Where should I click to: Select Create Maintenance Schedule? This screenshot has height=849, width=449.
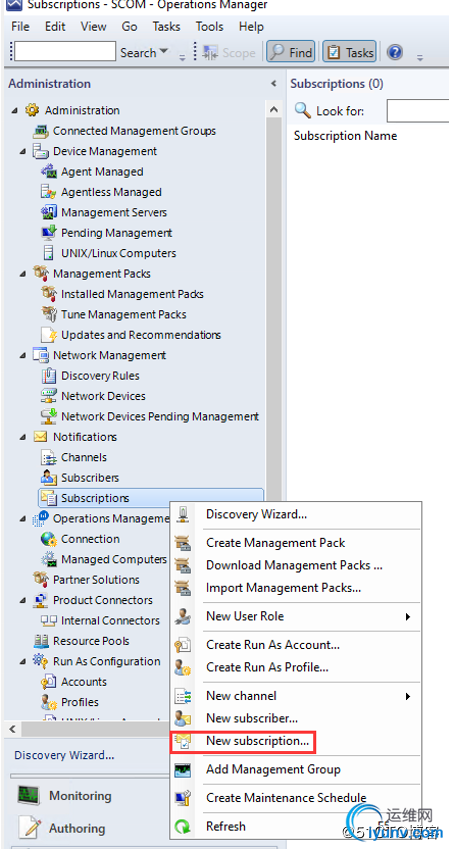(x=286, y=798)
